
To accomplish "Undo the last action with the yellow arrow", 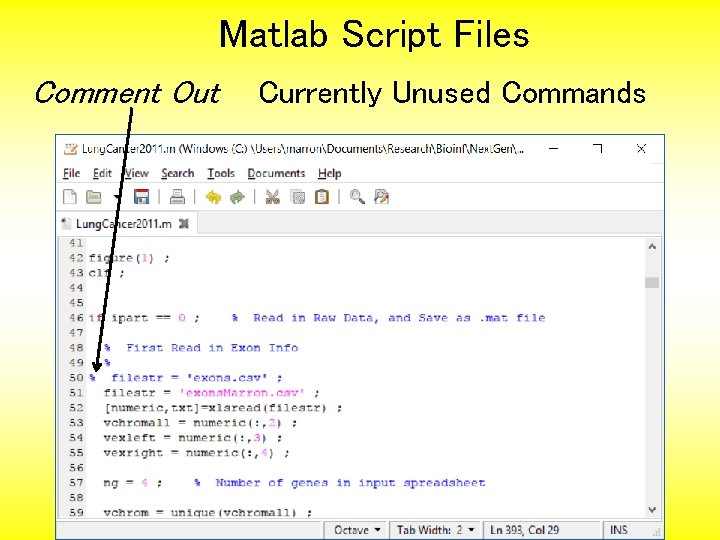I will (x=213, y=197).
